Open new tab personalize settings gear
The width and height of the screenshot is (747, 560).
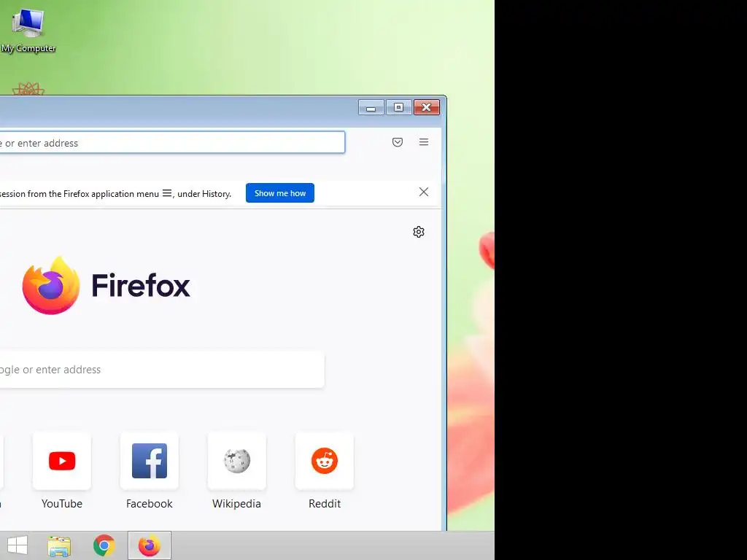tap(418, 232)
